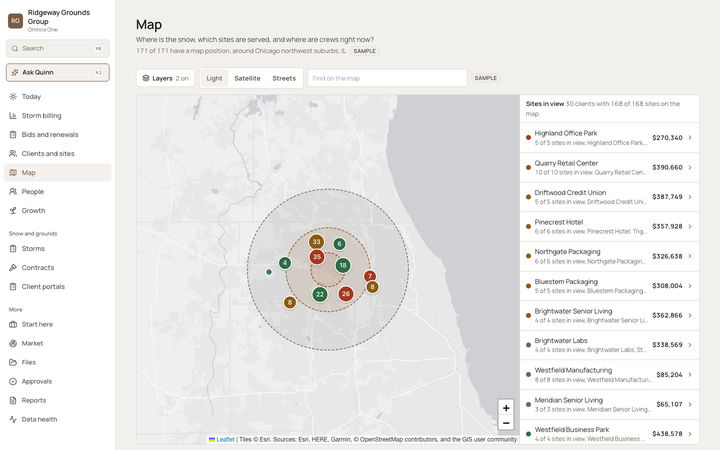Select the Westfield Manufacturing client row
The width and height of the screenshot is (720, 450).
tap(609, 375)
